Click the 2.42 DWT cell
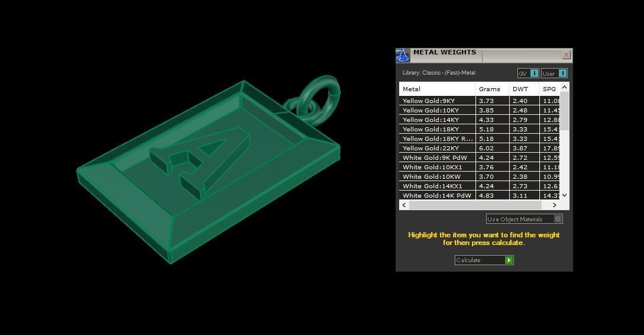Viewport: 644px width, 335px height. click(x=524, y=167)
